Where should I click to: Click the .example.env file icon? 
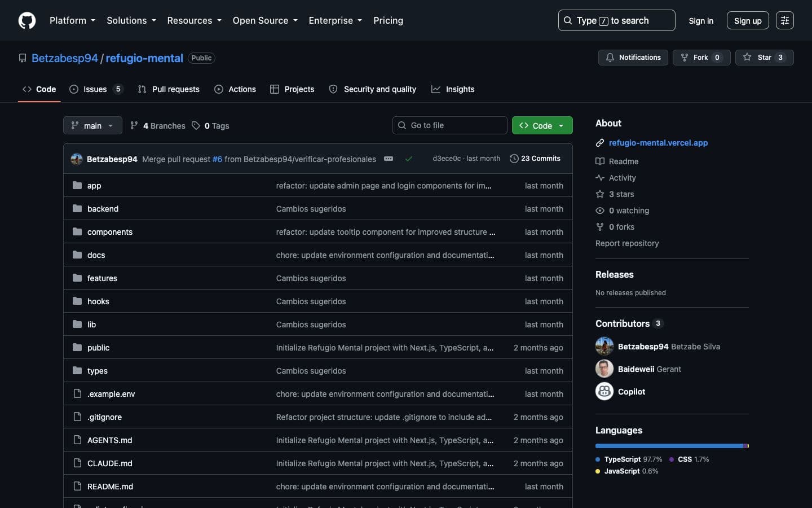[77, 393]
